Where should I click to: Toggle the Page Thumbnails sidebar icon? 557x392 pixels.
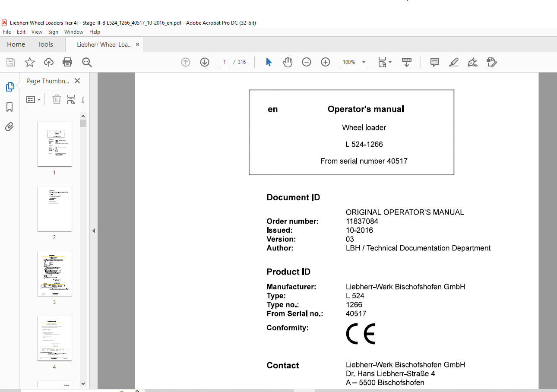pos(9,87)
